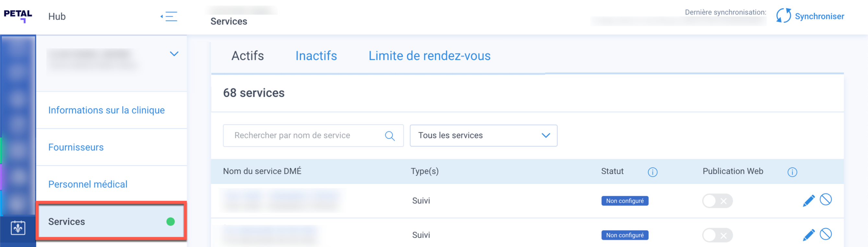868x247 pixels.
Task: Deactivate the second service using ban icon
Action: [x=826, y=234]
